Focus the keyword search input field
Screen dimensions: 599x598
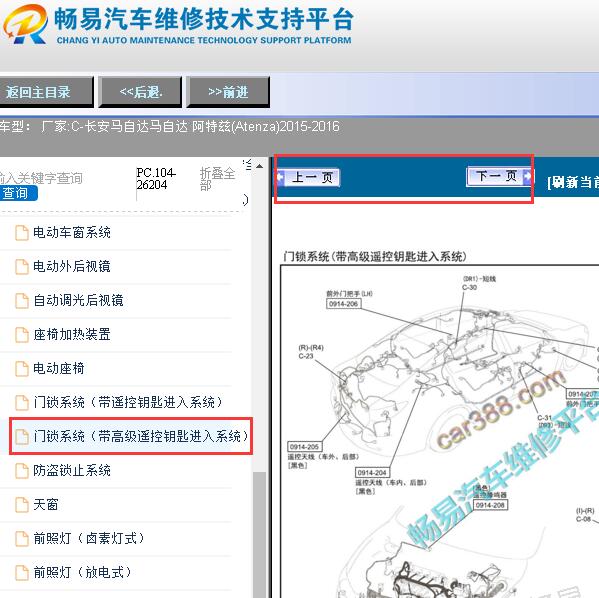pos(40,178)
